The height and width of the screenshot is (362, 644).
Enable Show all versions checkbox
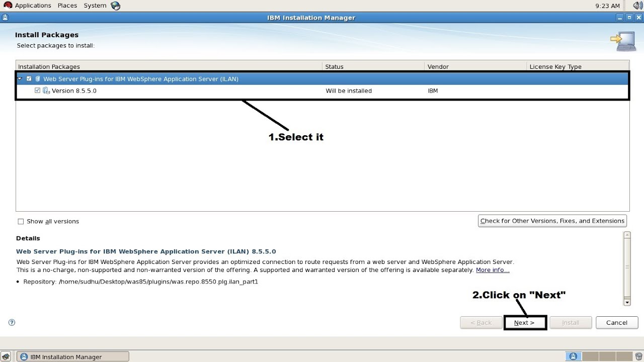[21, 221]
